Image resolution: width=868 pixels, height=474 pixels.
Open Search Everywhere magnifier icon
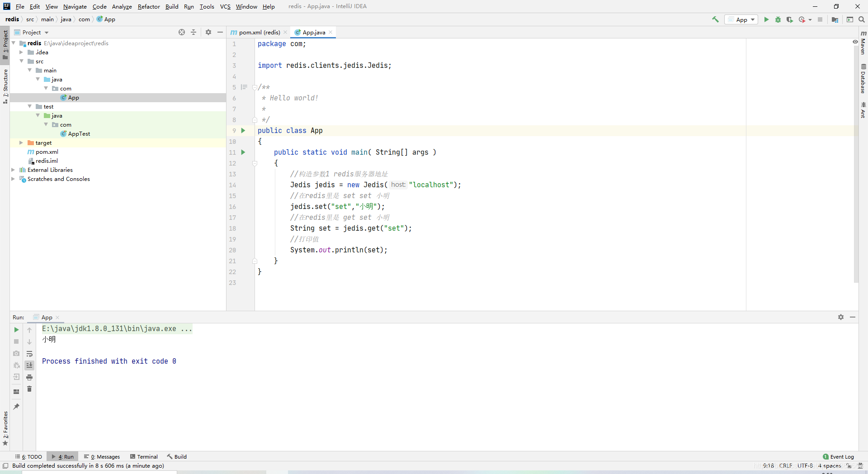pyautogui.click(x=862, y=19)
